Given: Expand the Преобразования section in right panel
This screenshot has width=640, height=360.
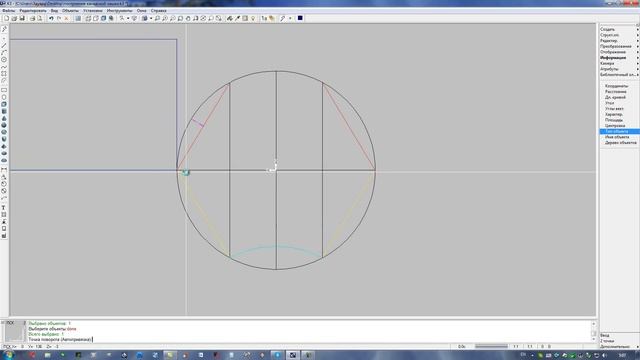Looking at the screenshot, I should 619,47.
